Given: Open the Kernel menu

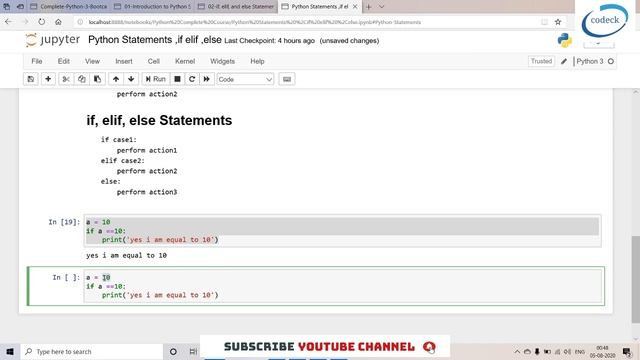Looking at the screenshot, I should (x=185, y=61).
